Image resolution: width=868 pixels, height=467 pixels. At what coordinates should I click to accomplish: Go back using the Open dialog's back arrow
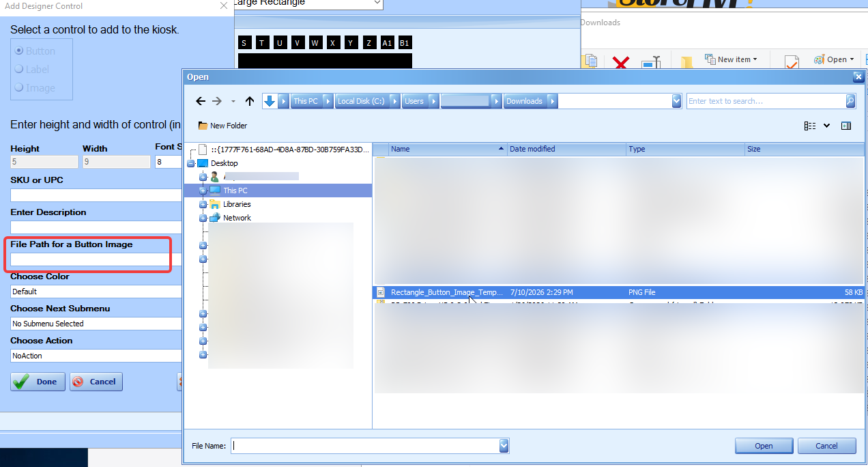(x=201, y=101)
